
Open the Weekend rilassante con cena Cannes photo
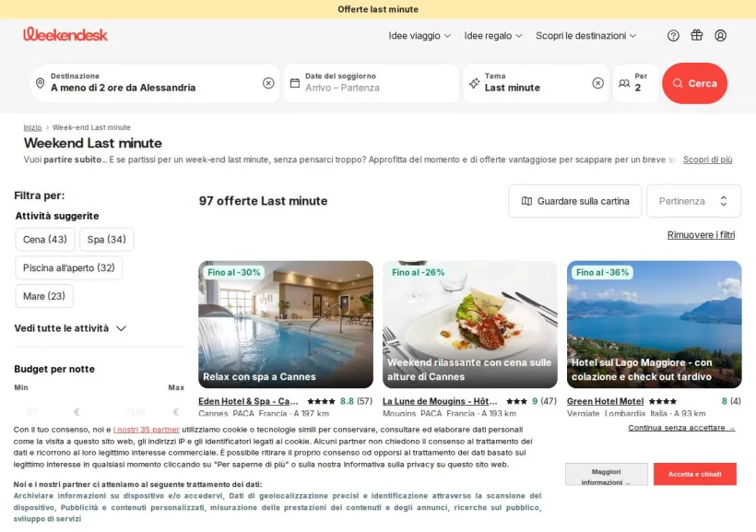tap(470, 325)
